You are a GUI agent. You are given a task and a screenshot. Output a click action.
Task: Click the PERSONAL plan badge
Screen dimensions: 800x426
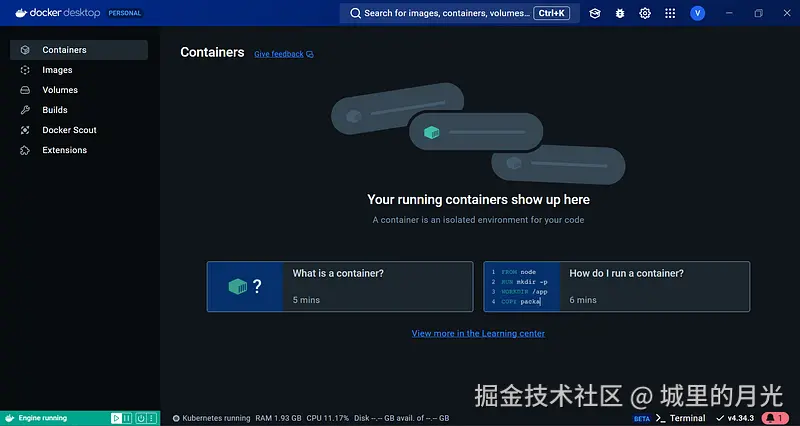[124, 13]
